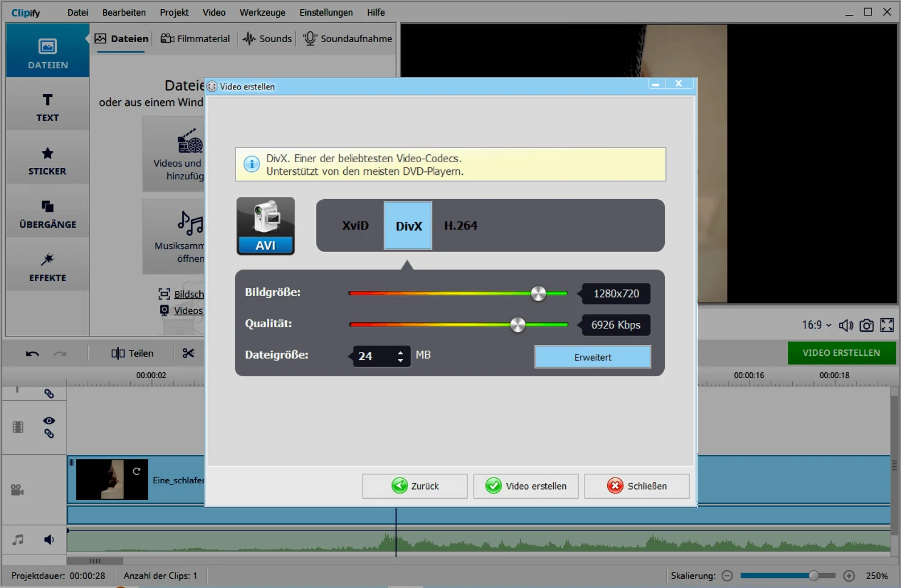Switch to the Dateien tab

(x=122, y=39)
